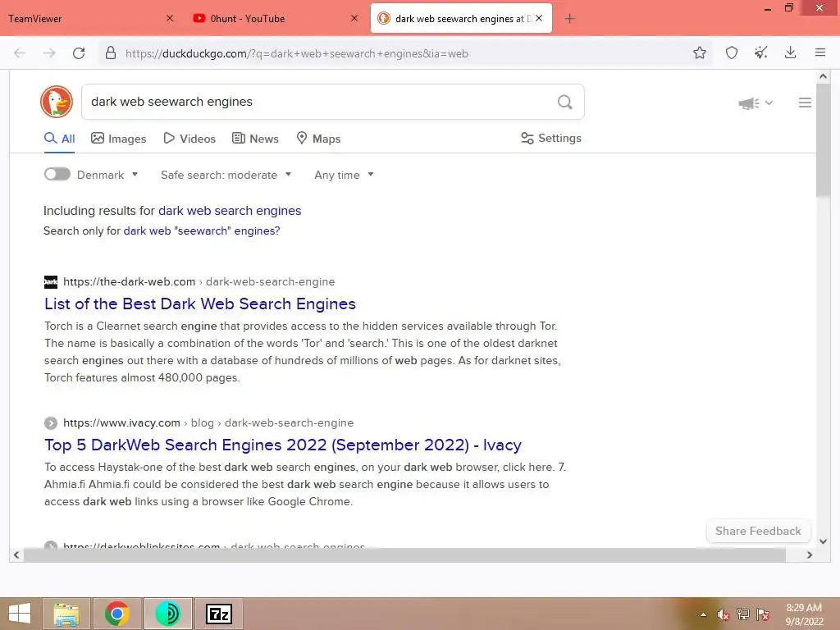Open the browser hamburger menu
This screenshot has width=840, height=630.
[x=820, y=52]
